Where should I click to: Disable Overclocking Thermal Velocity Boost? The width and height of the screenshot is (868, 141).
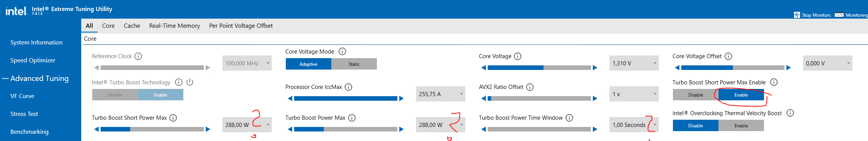(696, 125)
